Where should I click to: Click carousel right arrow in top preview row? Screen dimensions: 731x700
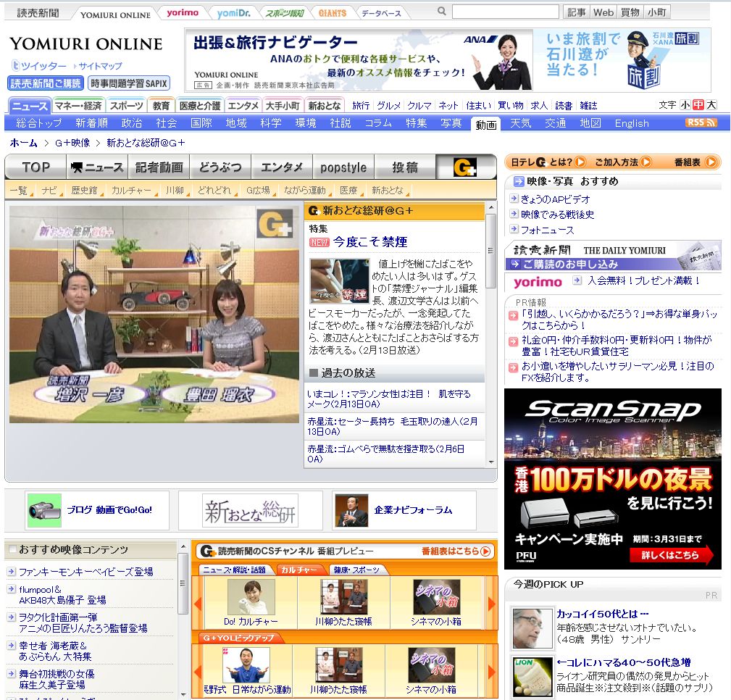point(491,604)
